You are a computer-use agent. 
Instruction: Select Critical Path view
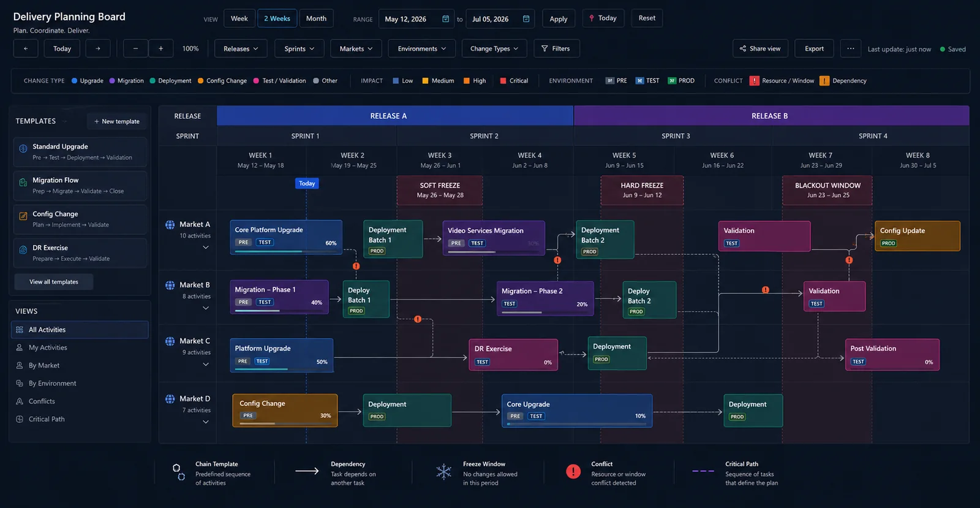tap(80, 419)
